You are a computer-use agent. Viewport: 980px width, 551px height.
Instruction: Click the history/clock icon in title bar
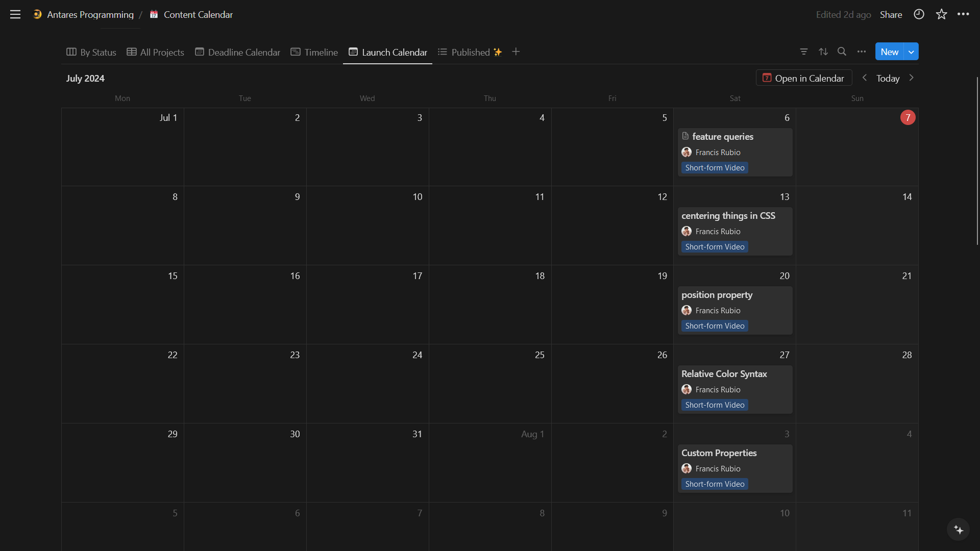pyautogui.click(x=919, y=14)
